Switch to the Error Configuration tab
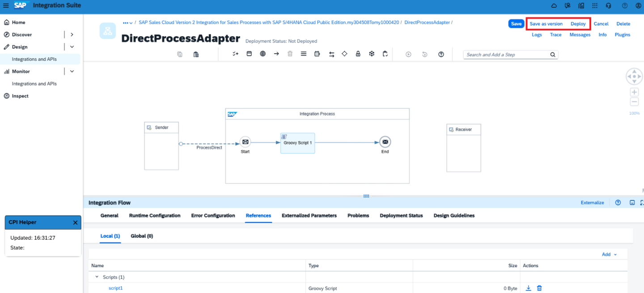The height and width of the screenshot is (293, 644). click(x=213, y=216)
